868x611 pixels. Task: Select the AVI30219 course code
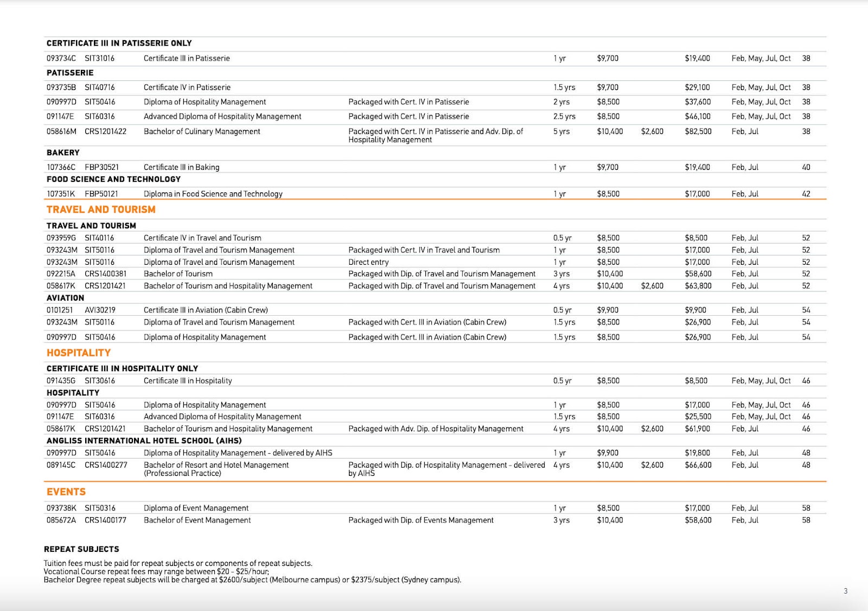[100, 310]
